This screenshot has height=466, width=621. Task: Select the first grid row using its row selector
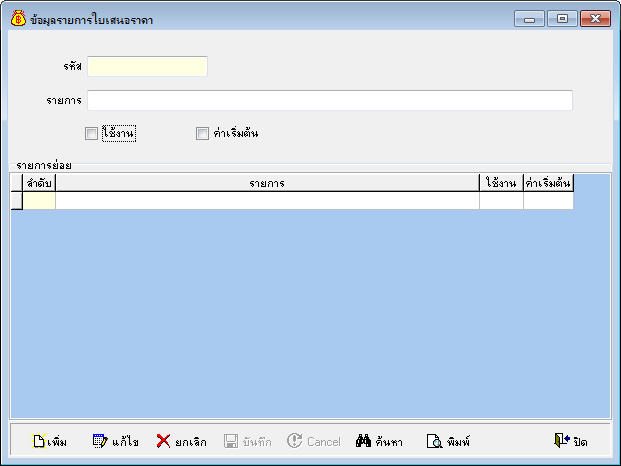coord(17,201)
